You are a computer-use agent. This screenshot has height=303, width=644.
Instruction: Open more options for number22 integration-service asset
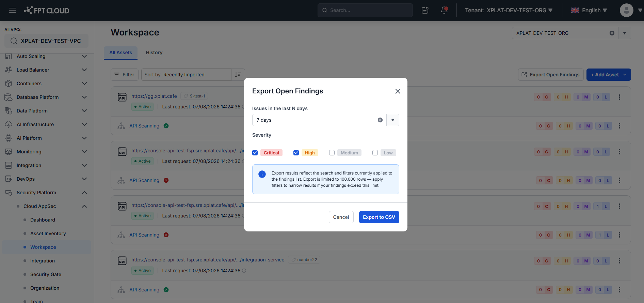[619, 261]
